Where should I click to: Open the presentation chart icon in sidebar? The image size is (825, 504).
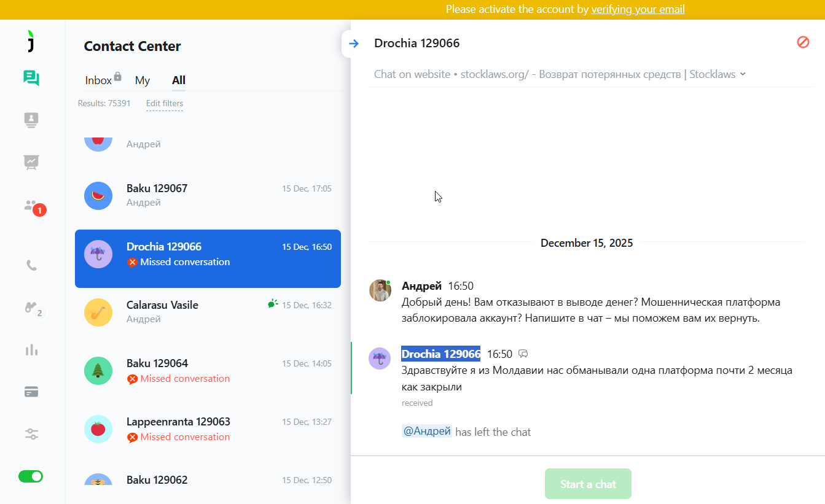click(31, 162)
